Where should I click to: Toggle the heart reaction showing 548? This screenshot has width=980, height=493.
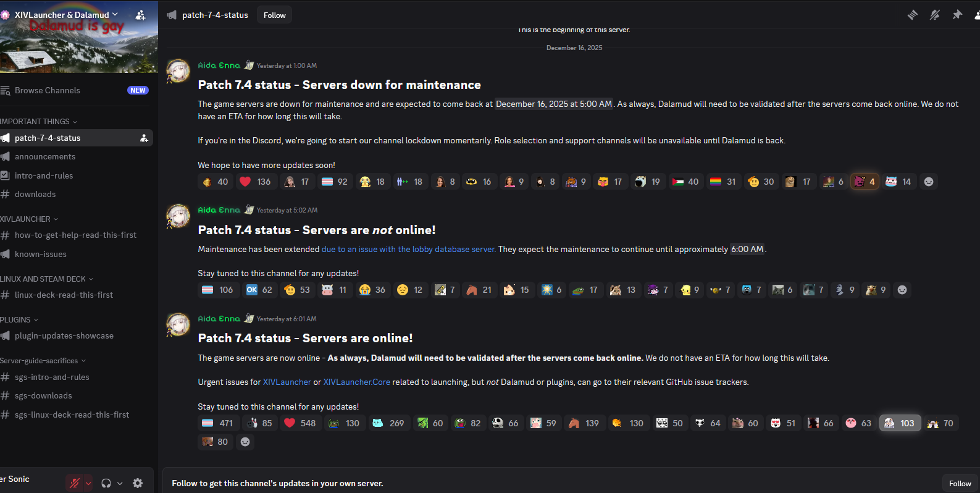point(300,423)
